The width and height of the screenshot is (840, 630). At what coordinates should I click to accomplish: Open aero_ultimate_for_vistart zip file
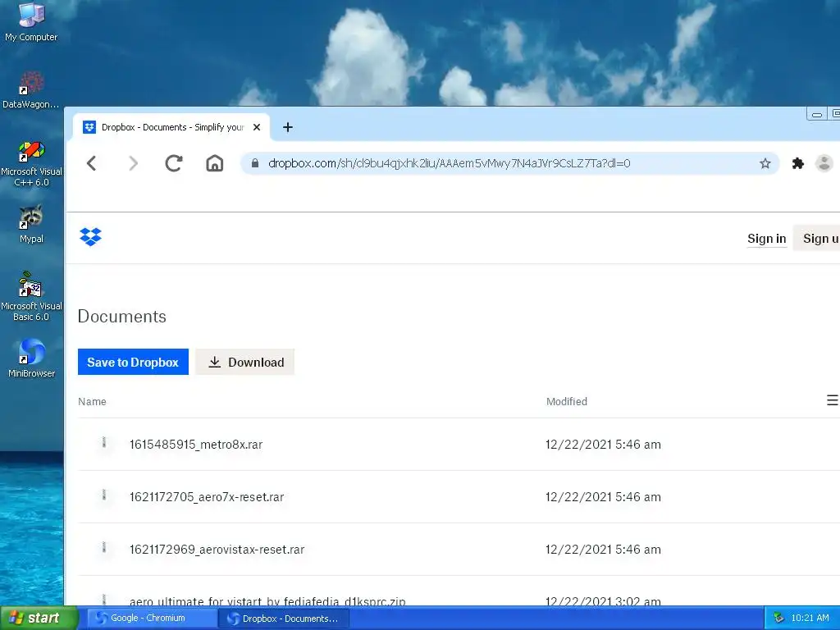[268, 601]
